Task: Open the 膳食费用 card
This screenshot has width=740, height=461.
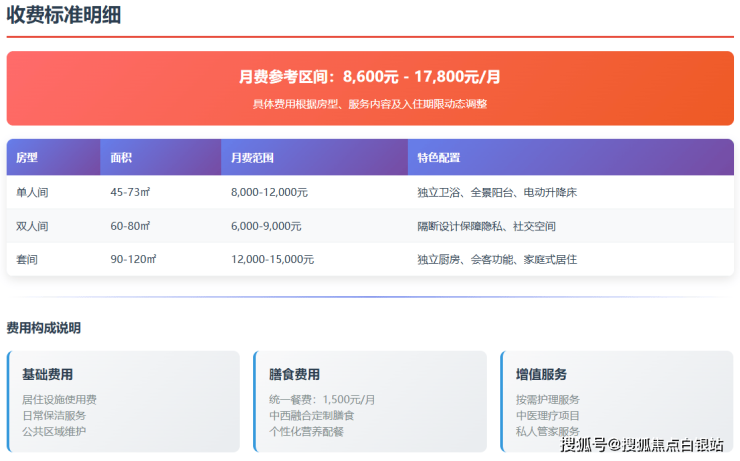Action: (370, 400)
